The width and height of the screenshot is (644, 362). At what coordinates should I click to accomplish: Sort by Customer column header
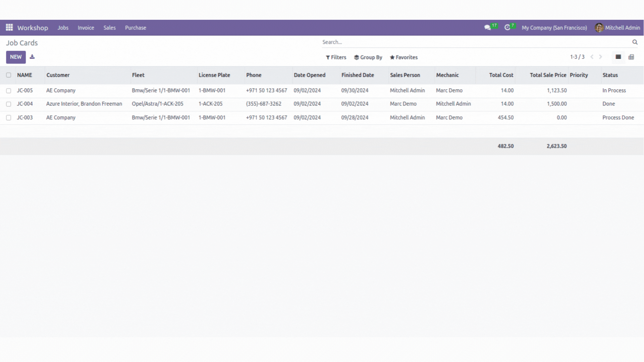[x=58, y=75]
